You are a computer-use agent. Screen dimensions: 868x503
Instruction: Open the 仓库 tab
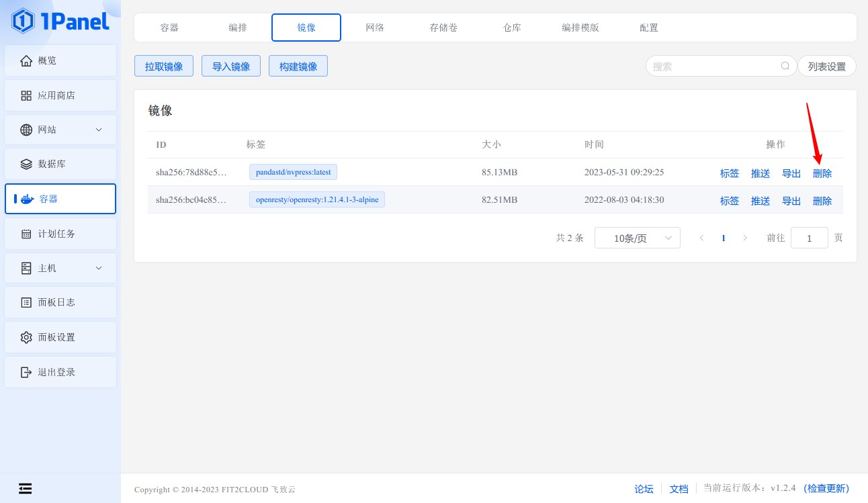pos(512,28)
